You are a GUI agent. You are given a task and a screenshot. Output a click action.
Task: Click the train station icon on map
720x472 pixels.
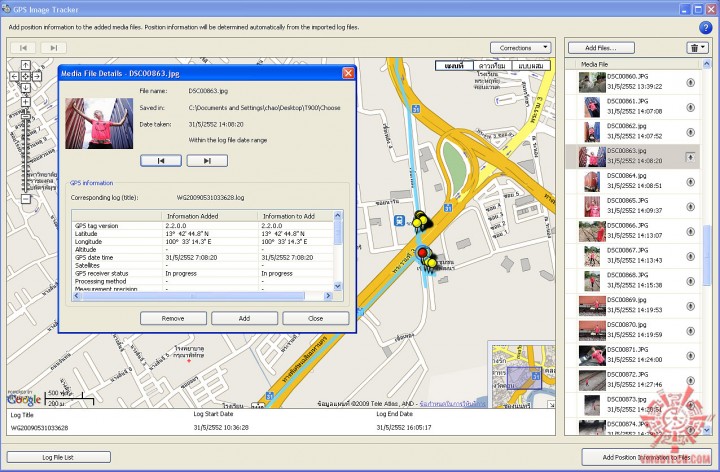(x=399, y=221)
